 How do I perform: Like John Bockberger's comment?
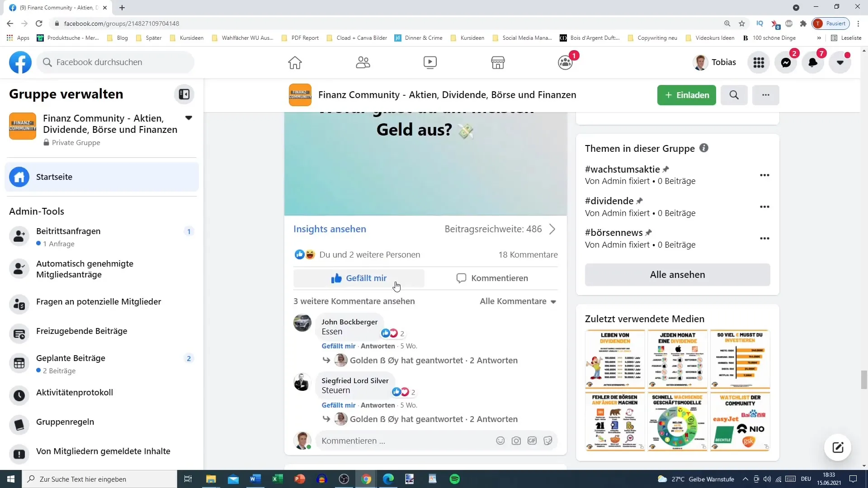338,346
